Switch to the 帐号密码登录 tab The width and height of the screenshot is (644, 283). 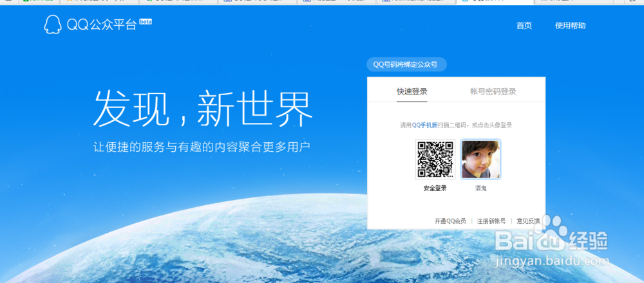[x=493, y=91]
